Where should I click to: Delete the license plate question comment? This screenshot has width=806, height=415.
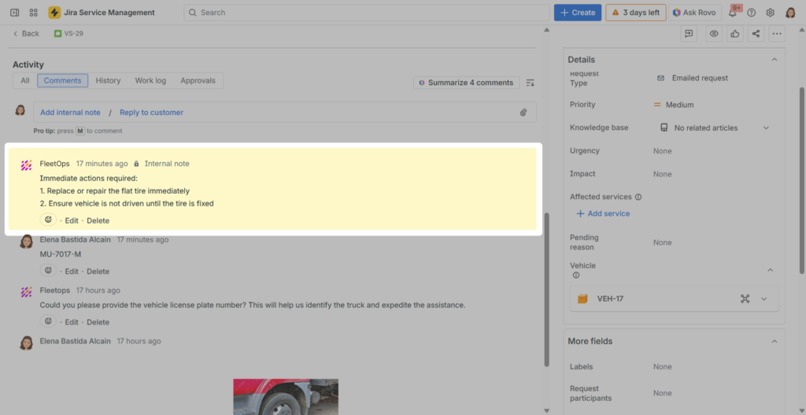coord(98,322)
